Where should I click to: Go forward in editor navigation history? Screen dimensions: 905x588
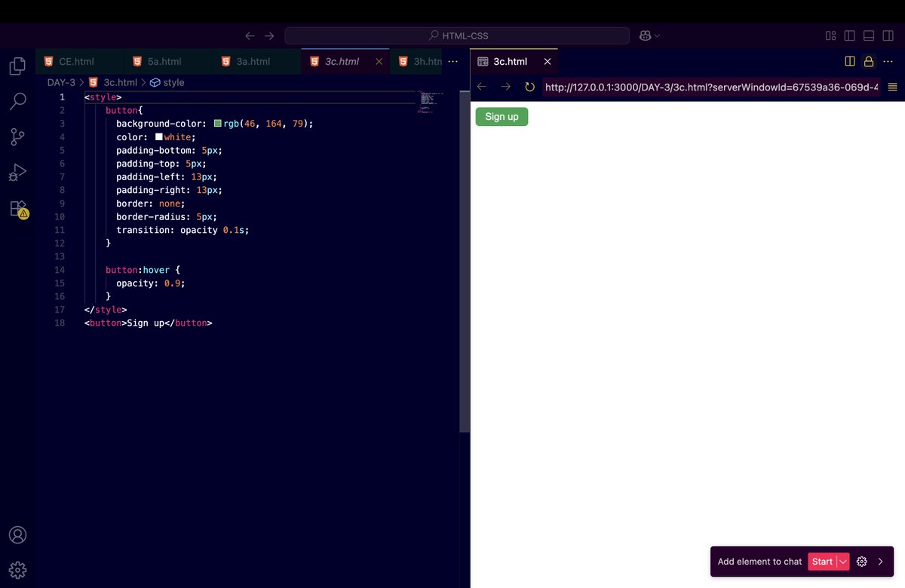[x=269, y=35]
